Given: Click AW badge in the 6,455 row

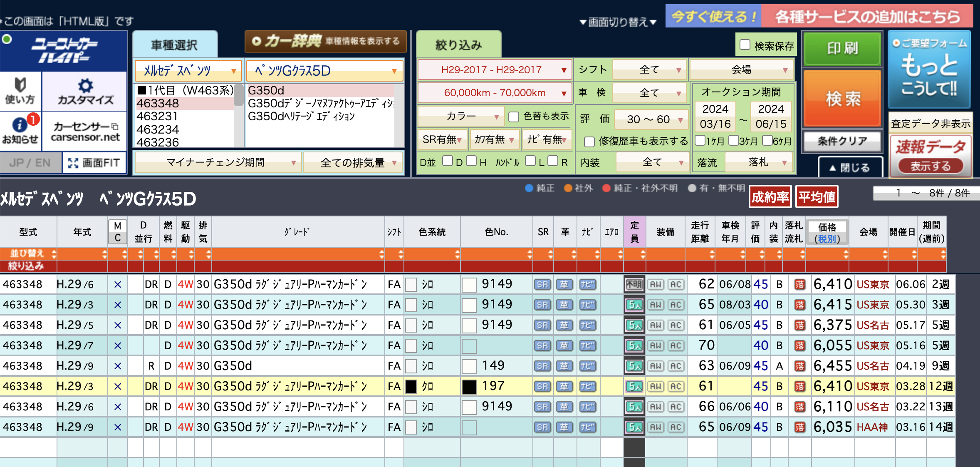Looking at the screenshot, I should (x=656, y=366).
